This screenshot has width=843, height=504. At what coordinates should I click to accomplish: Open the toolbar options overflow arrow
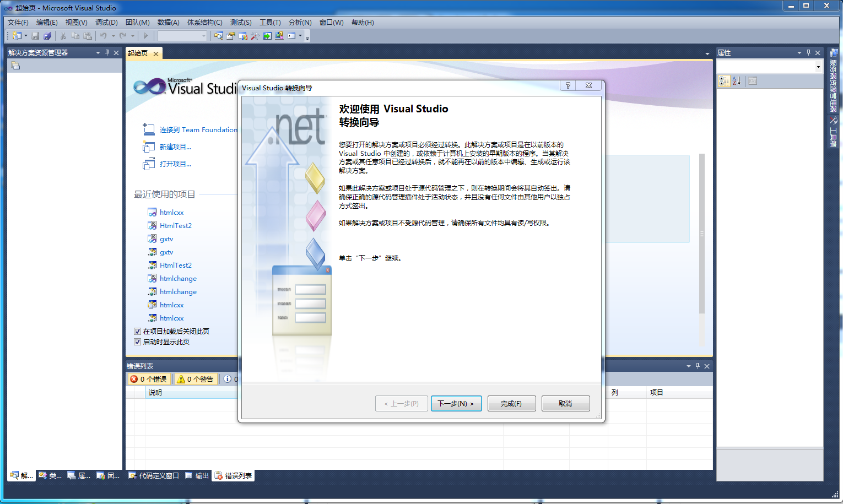click(307, 37)
